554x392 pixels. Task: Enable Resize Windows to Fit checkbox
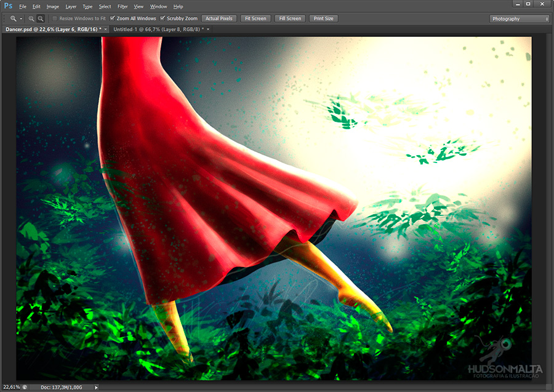[x=54, y=18]
